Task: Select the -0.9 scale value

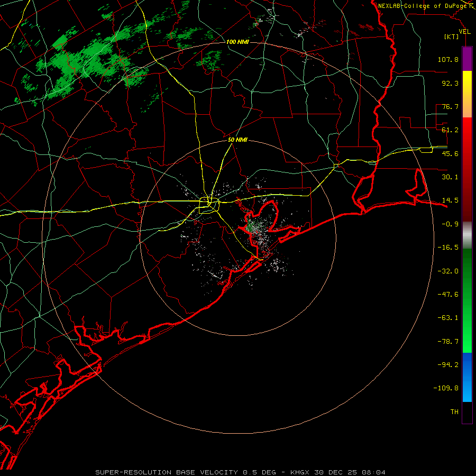Action: point(450,224)
